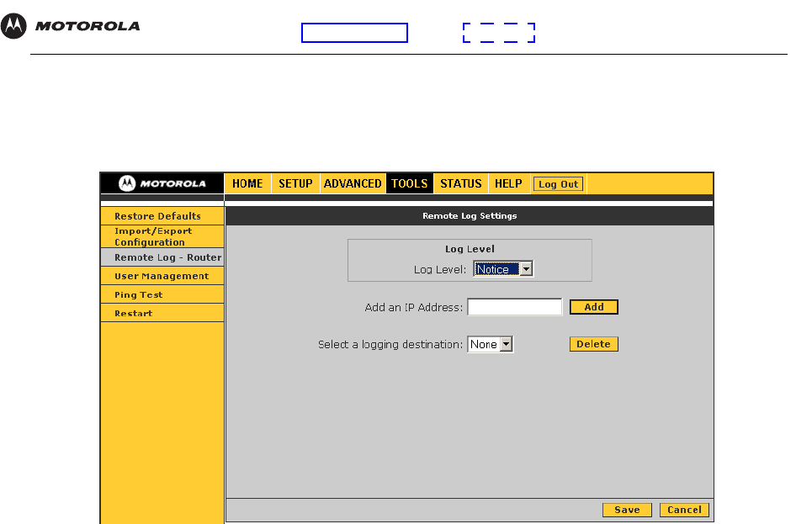Viewport: 812px width, 524px height.
Task: Cancel the remote log changes
Action: (684, 510)
